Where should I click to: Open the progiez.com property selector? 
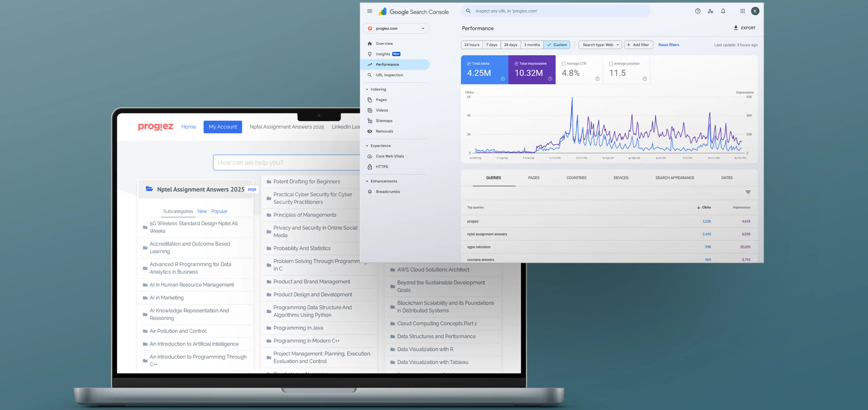click(x=396, y=29)
